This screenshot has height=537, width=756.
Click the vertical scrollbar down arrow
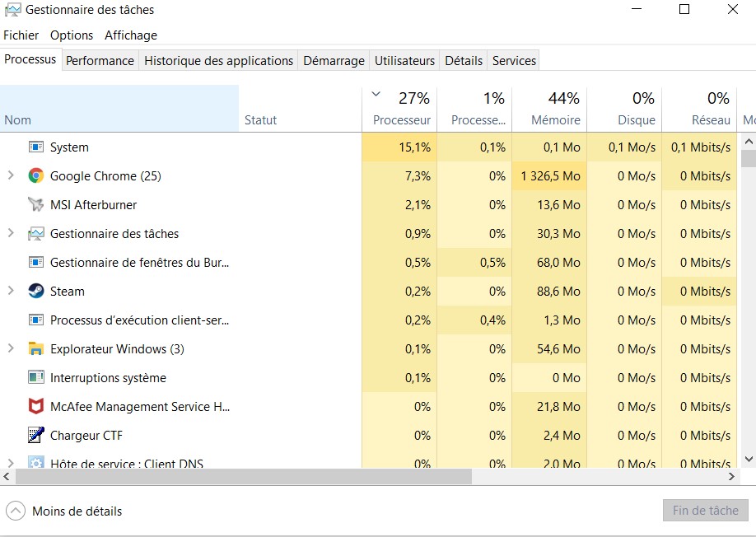749,460
